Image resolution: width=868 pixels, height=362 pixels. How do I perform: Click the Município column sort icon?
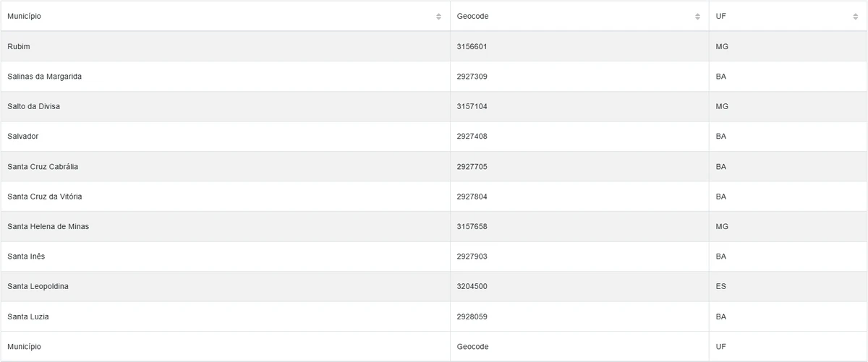point(438,17)
